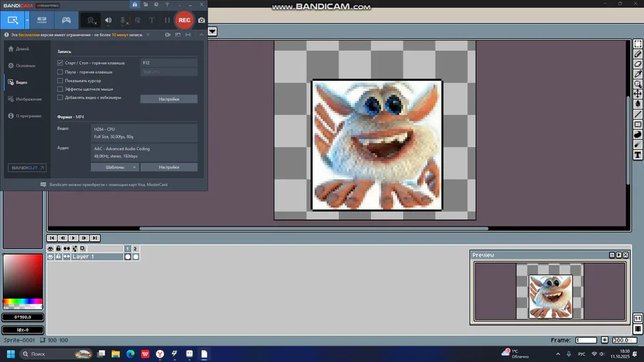Viewport: 644px width, 362px height.
Task: Open Bandicam scheduled recording clock icon
Action: 156,4
